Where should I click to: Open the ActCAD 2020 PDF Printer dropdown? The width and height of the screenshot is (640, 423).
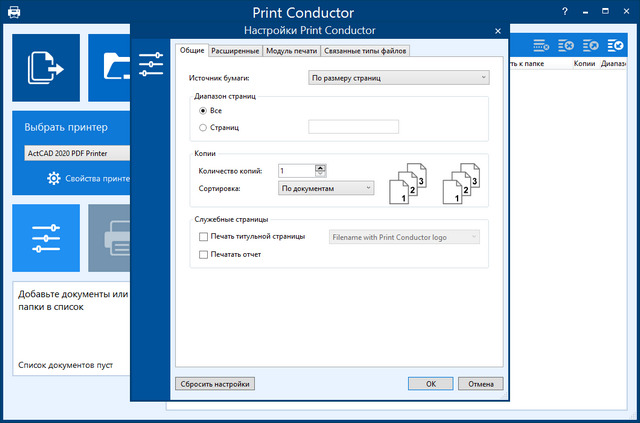(77, 153)
